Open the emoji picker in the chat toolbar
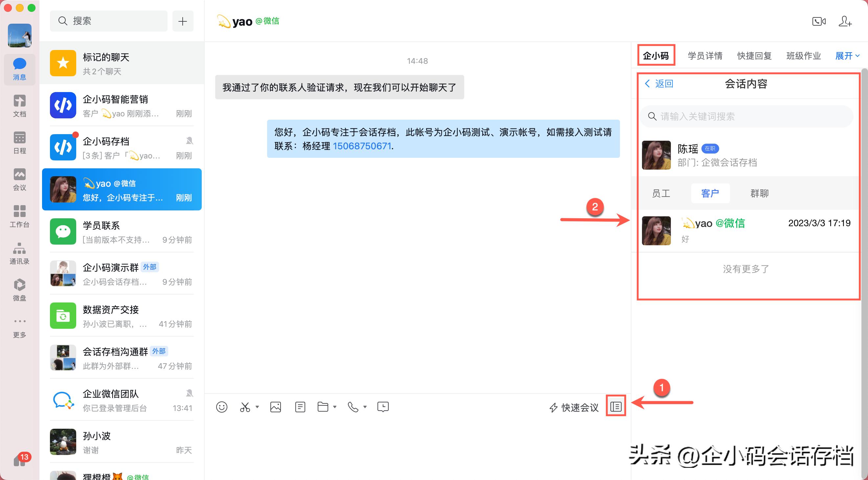This screenshot has width=868, height=480. coord(222,407)
